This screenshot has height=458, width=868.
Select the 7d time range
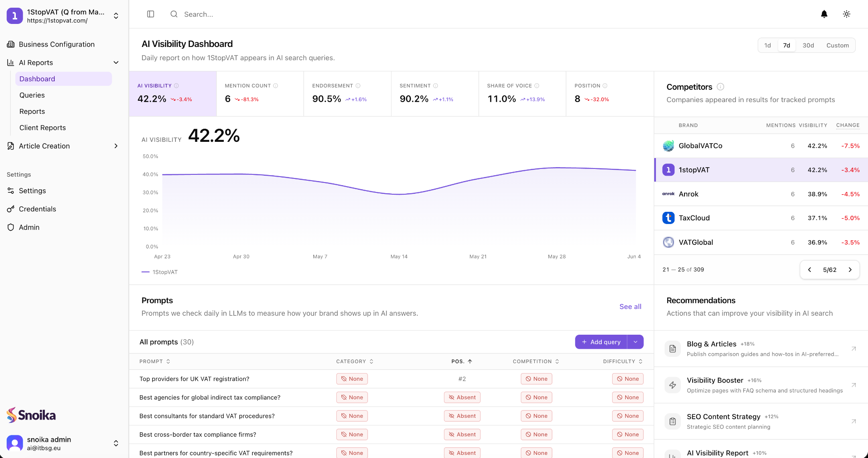tap(787, 45)
